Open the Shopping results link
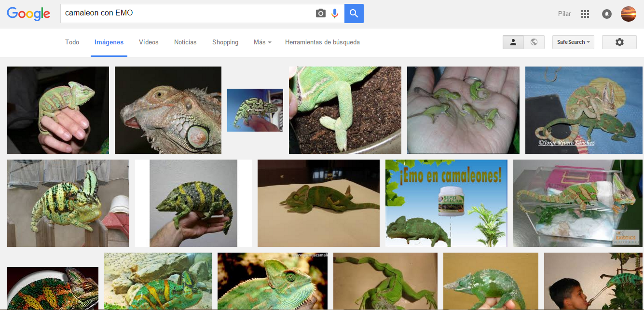Screen dimensions: 644x310 coord(225,42)
